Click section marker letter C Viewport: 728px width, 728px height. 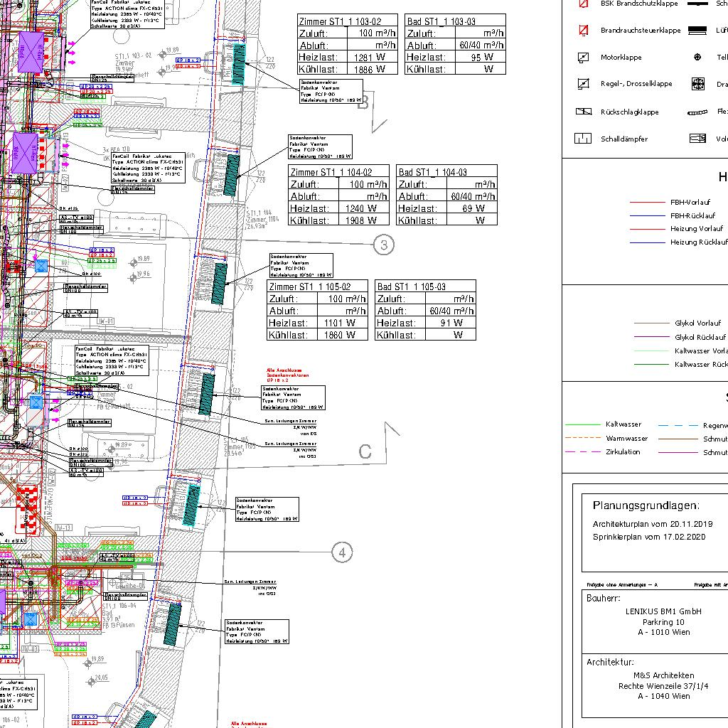tap(365, 451)
